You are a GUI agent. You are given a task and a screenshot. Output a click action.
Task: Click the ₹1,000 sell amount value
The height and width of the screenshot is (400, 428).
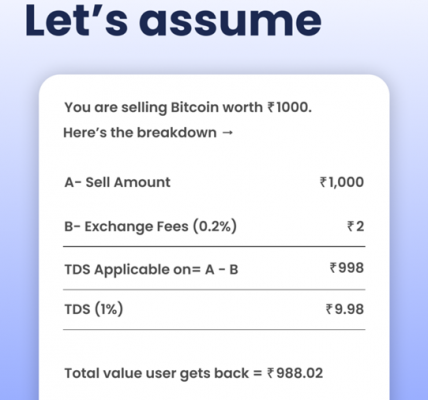(342, 182)
